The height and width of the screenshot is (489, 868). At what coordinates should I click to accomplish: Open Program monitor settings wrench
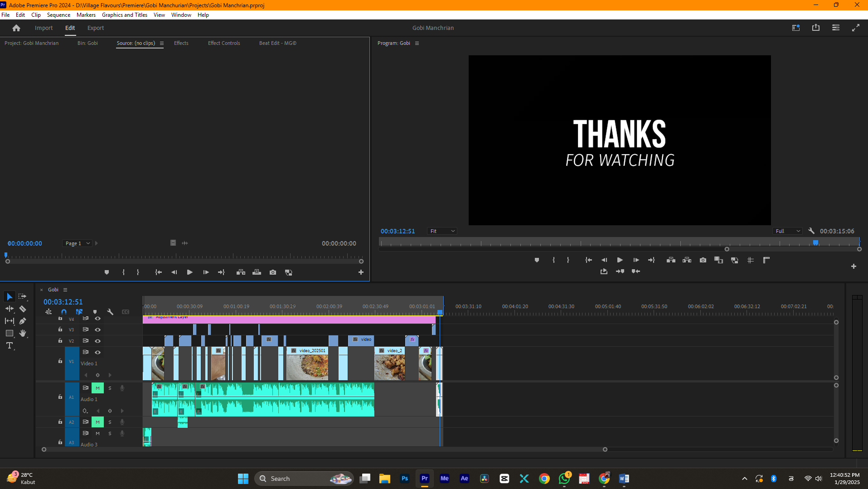point(811,231)
